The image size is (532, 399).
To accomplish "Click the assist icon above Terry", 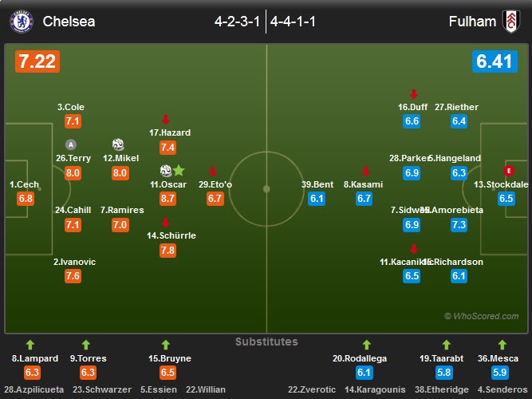I will click(72, 144).
